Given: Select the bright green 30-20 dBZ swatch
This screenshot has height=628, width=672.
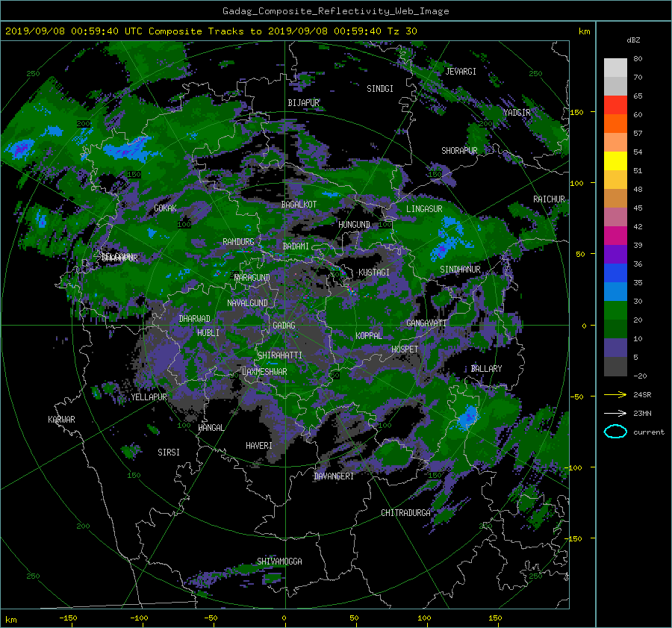Looking at the screenshot, I should 615,310.
